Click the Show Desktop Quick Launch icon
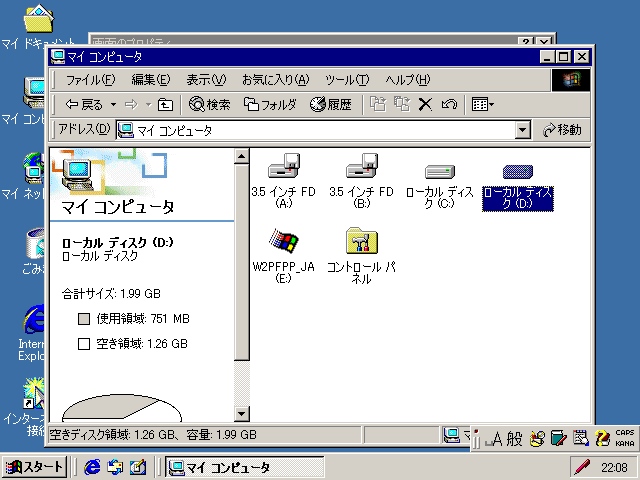The image size is (640, 480). point(138,467)
